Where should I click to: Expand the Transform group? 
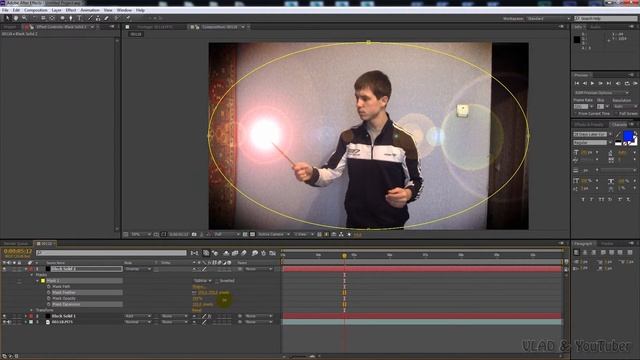pyautogui.click(x=32, y=310)
